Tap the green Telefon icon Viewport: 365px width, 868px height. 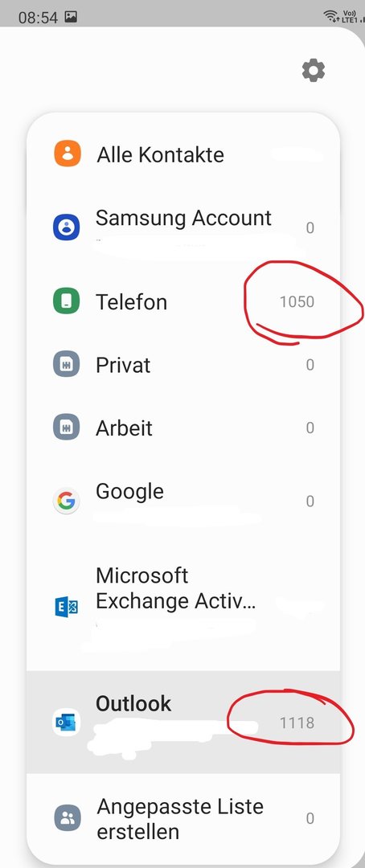(x=67, y=301)
